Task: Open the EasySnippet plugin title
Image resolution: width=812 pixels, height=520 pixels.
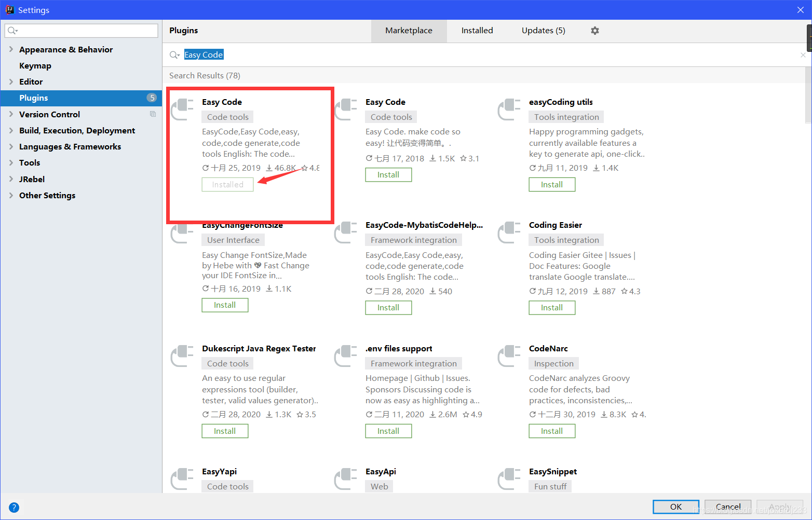Action: point(553,472)
